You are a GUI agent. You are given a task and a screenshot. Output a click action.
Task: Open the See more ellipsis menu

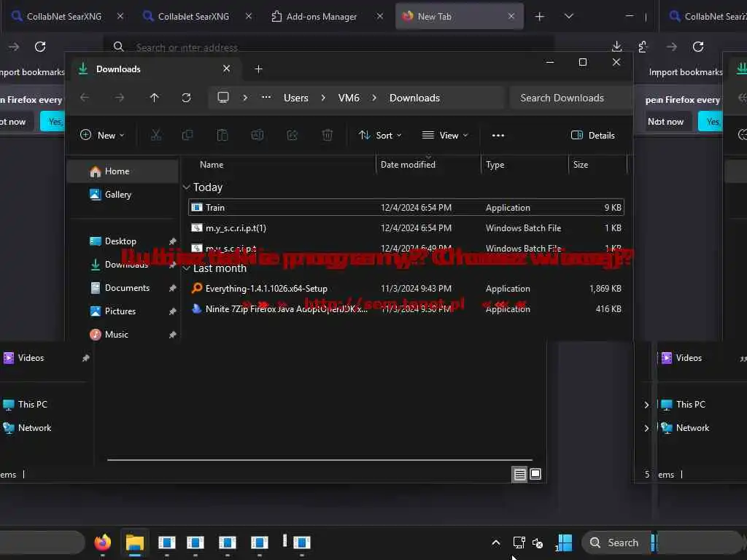point(498,135)
